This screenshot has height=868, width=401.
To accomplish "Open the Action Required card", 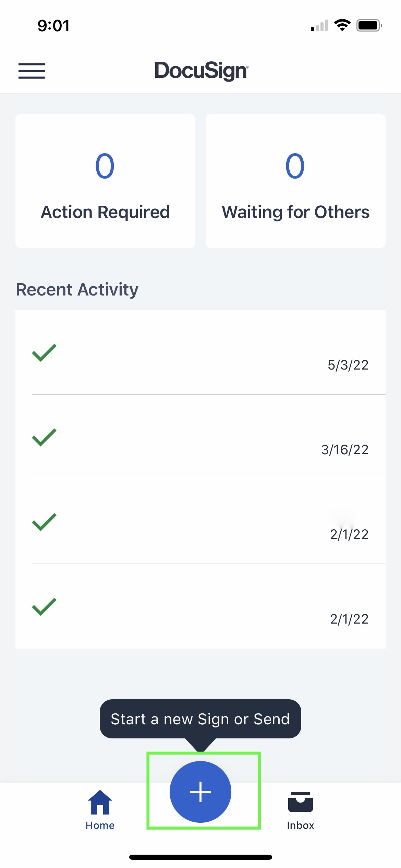I will (105, 181).
